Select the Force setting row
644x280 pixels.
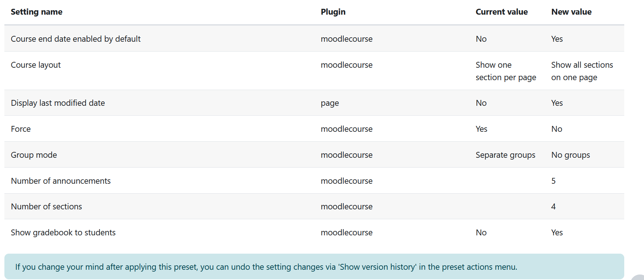coord(314,129)
